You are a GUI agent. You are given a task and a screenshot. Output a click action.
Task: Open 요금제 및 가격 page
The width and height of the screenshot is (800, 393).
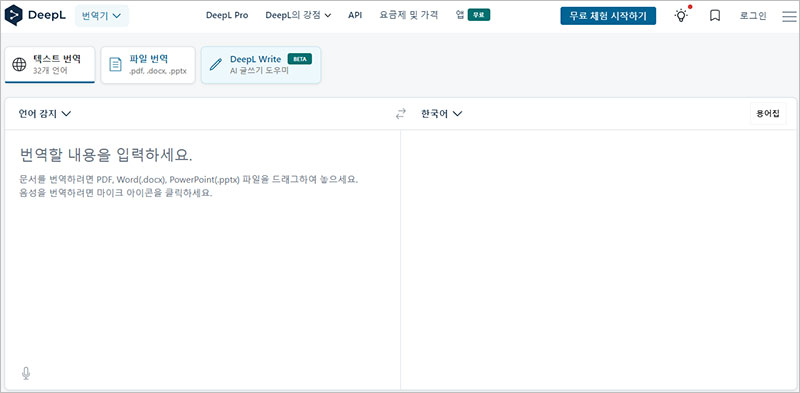tap(409, 15)
